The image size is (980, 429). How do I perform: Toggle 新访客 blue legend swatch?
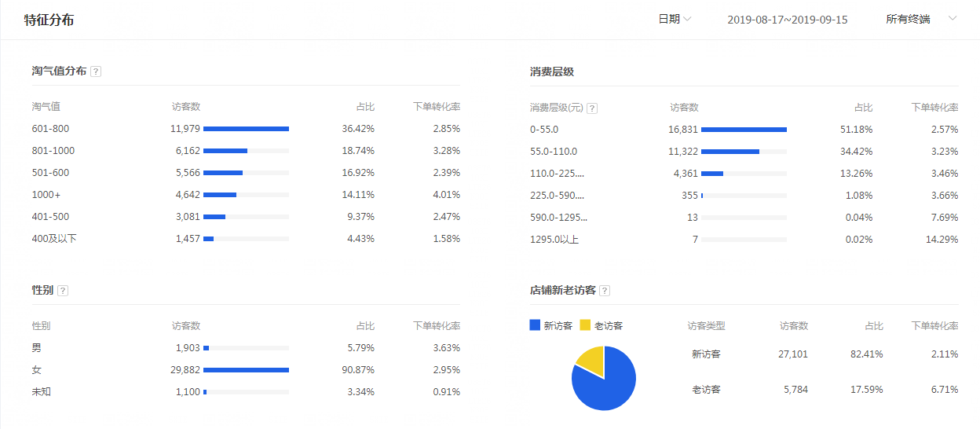tap(536, 325)
